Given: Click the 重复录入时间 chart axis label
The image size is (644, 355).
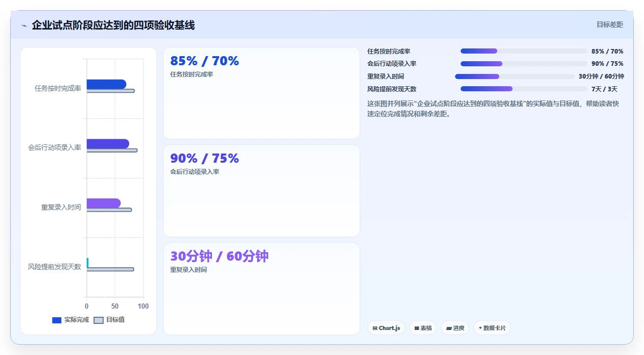Looking at the screenshot, I should click(61, 207).
